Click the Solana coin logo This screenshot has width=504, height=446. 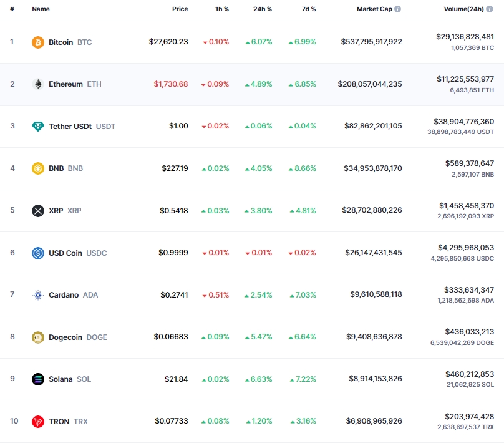(x=38, y=379)
